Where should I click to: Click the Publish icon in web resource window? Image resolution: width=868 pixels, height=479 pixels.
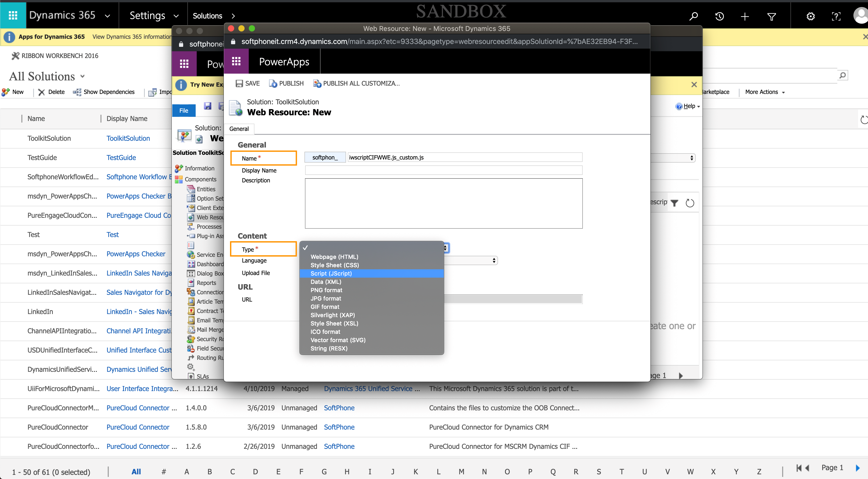(x=273, y=84)
